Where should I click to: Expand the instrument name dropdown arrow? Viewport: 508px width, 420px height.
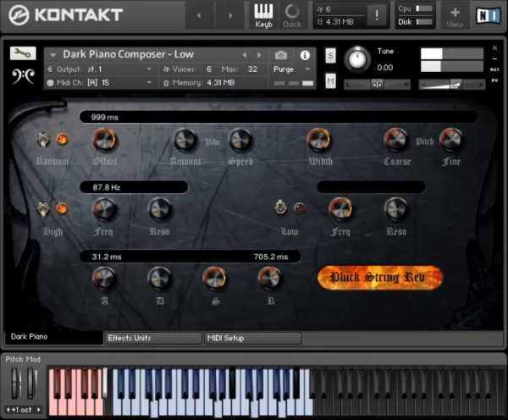(52, 55)
